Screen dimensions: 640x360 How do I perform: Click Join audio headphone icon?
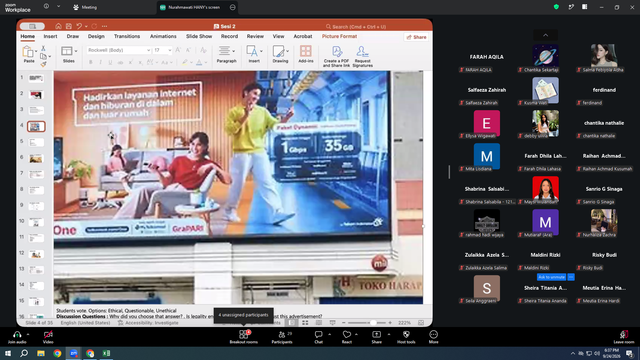[17, 335]
